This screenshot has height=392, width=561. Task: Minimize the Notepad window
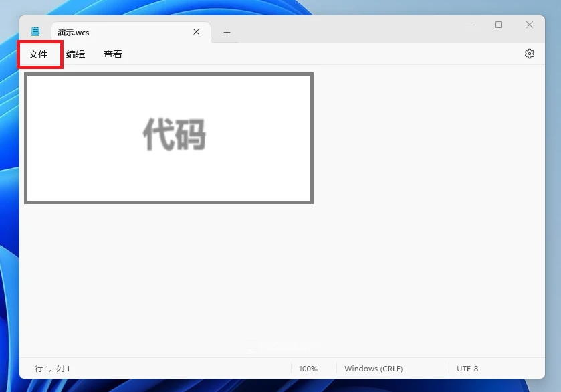pos(468,25)
